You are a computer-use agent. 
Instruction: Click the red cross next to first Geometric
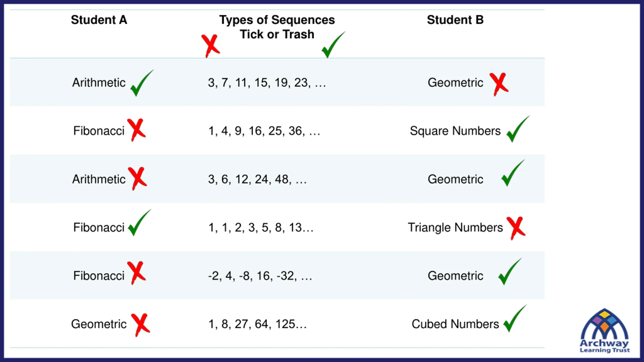pyautogui.click(x=499, y=84)
